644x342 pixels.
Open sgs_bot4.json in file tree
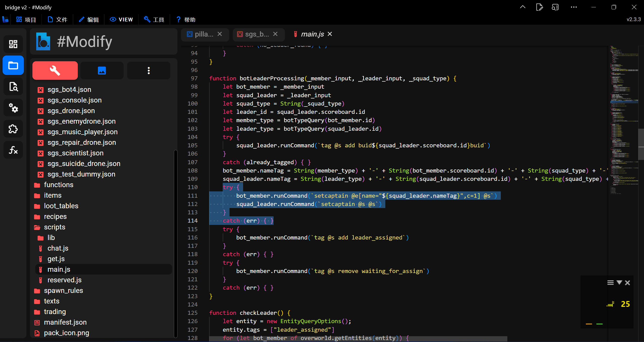click(x=103, y=90)
